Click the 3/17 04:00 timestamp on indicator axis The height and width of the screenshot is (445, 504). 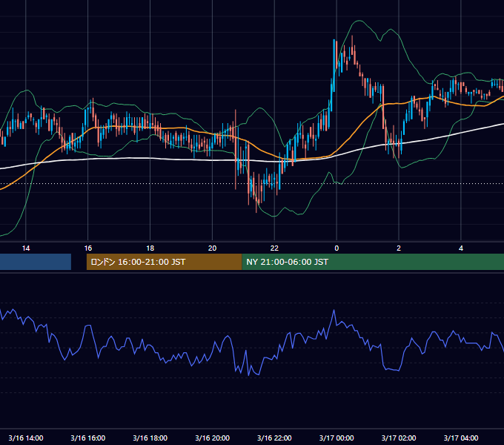[x=461, y=438]
